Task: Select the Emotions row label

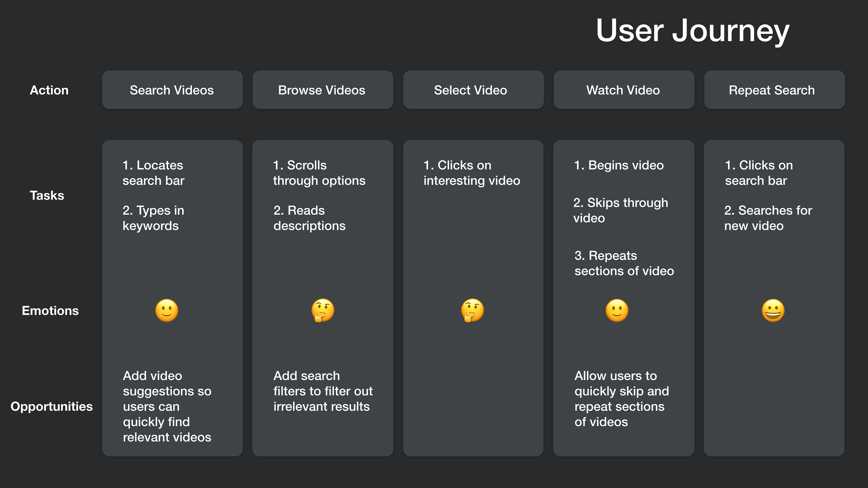Action: tap(50, 310)
